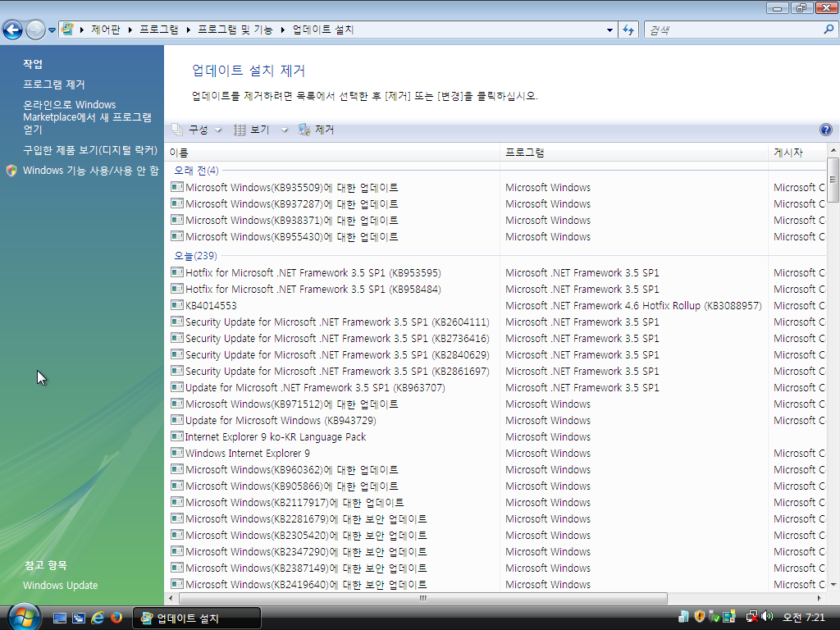Click vertical scrollbar thumb of update list
The width and height of the screenshot is (840, 630).
click(x=833, y=180)
